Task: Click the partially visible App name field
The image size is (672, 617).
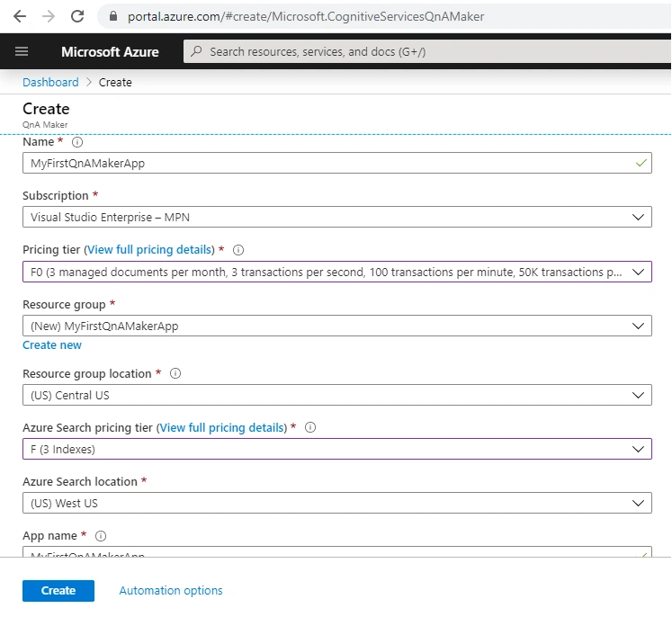Action: (x=336, y=551)
